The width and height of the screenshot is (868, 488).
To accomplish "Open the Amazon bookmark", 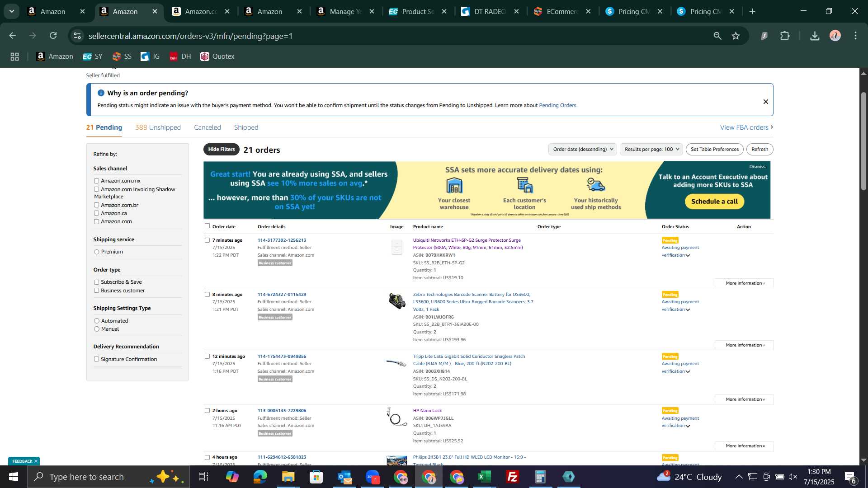I will [55, 56].
